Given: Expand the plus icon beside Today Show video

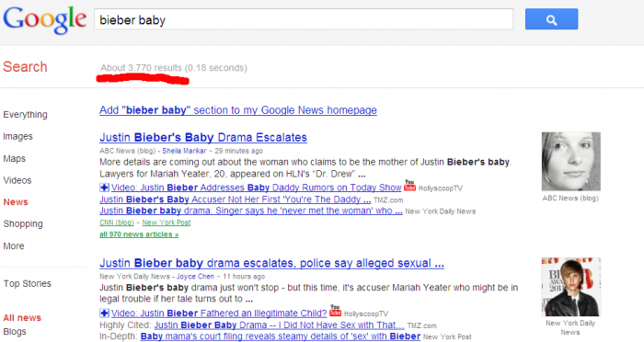Looking at the screenshot, I should point(104,188).
